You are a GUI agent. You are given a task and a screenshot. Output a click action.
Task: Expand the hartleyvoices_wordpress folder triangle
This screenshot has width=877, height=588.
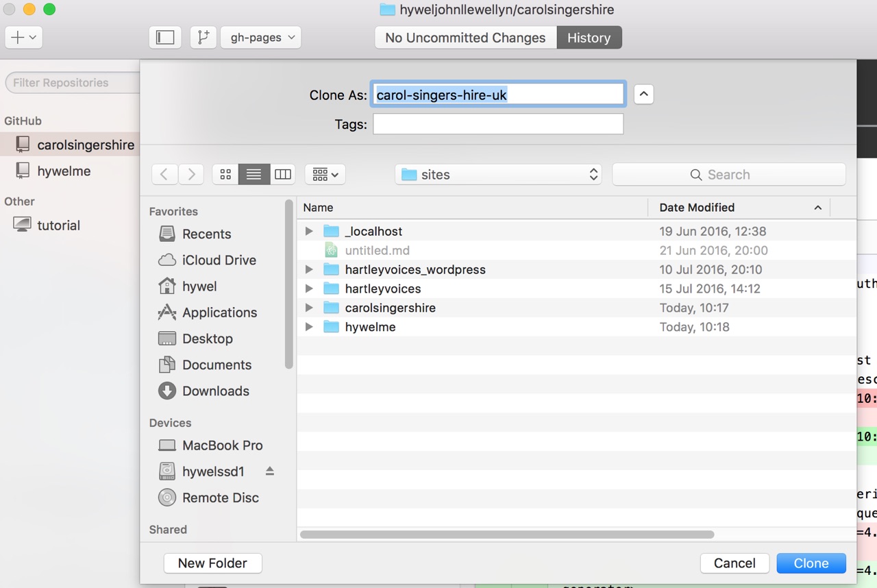coord(309,269)
